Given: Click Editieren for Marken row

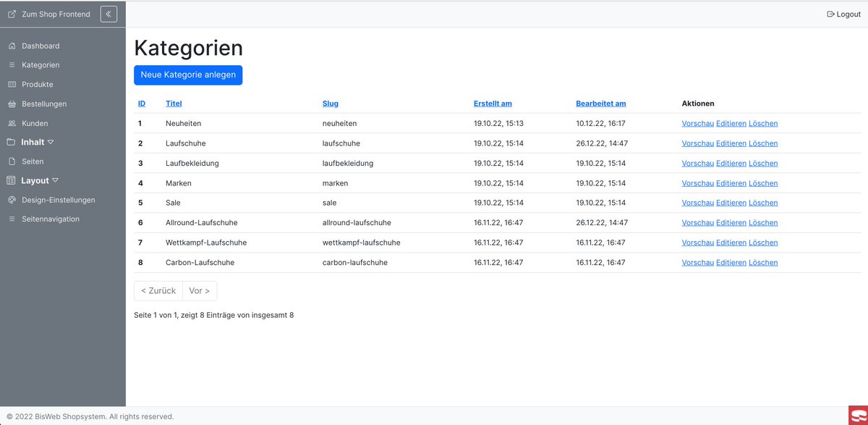Looking at the screenshot, I should click(731, 183).
